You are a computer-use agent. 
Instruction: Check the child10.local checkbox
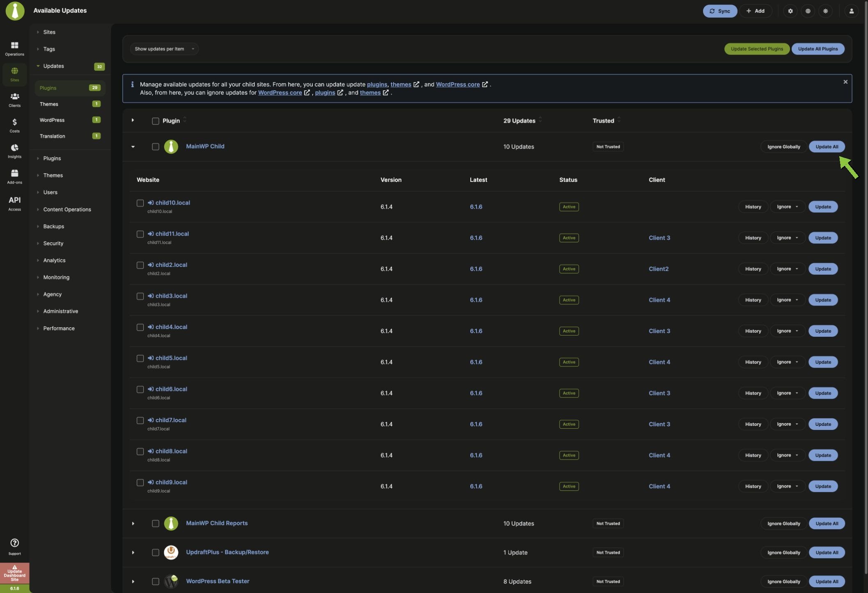tap(140, 203)
